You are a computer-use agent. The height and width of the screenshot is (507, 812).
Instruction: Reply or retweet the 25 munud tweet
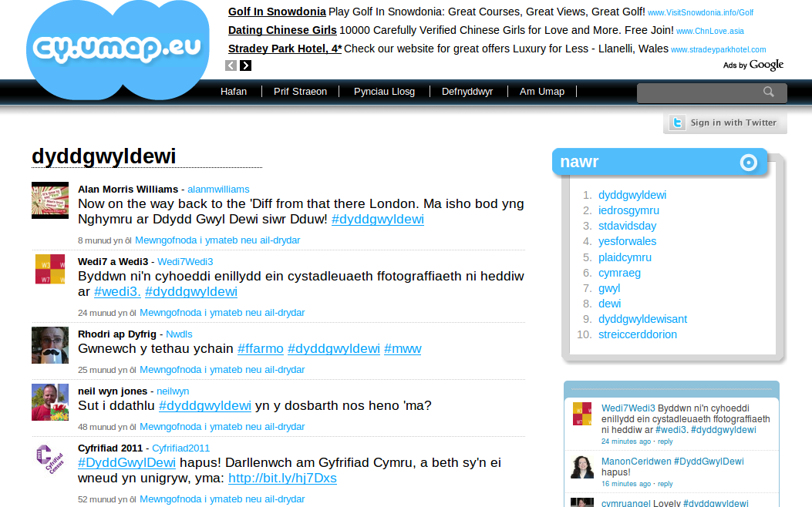click(222, 370)
